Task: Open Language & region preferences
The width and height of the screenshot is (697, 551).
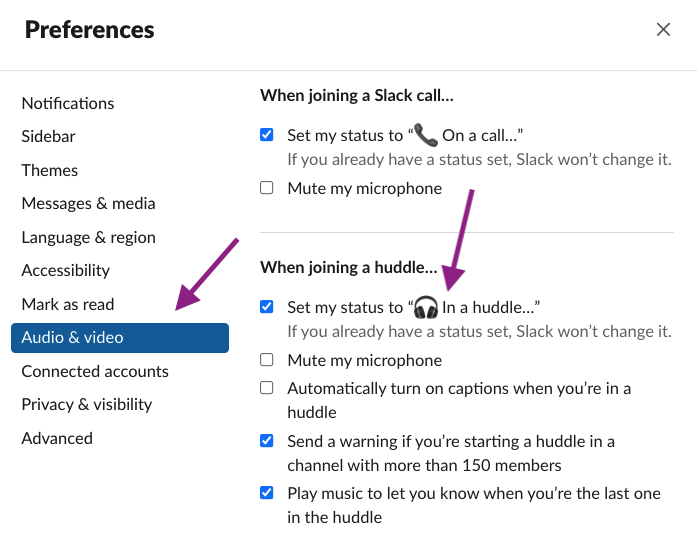Action: click(x=88, y=237)
